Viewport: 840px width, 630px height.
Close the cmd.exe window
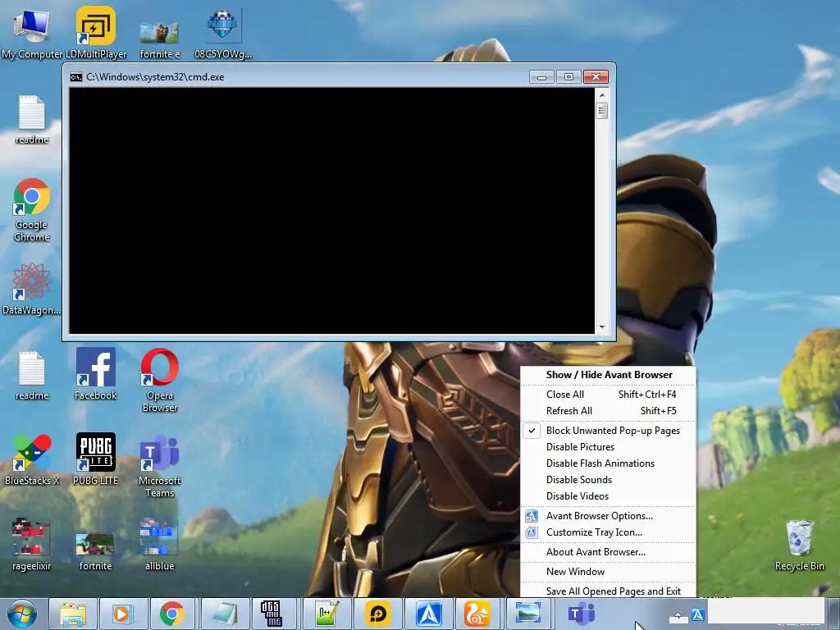pos(596,77)
